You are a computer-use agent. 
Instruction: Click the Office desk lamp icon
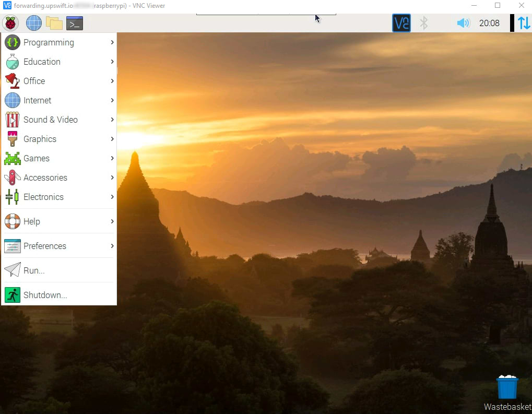12,81
